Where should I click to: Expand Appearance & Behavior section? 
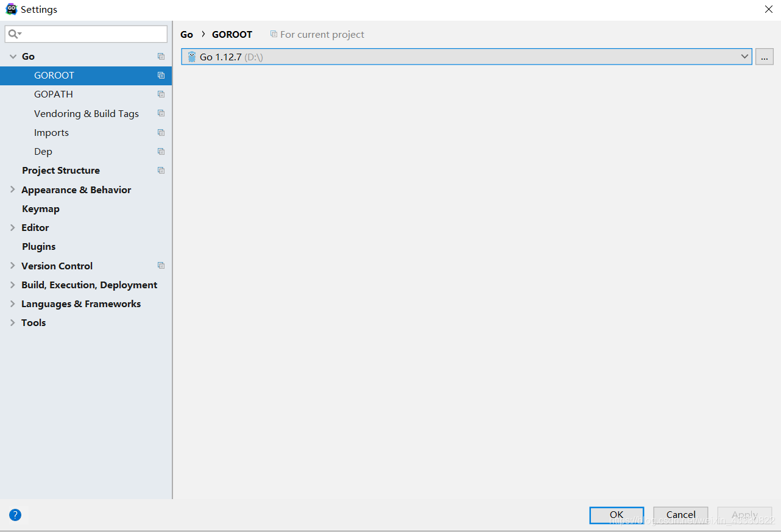[13, 190]
